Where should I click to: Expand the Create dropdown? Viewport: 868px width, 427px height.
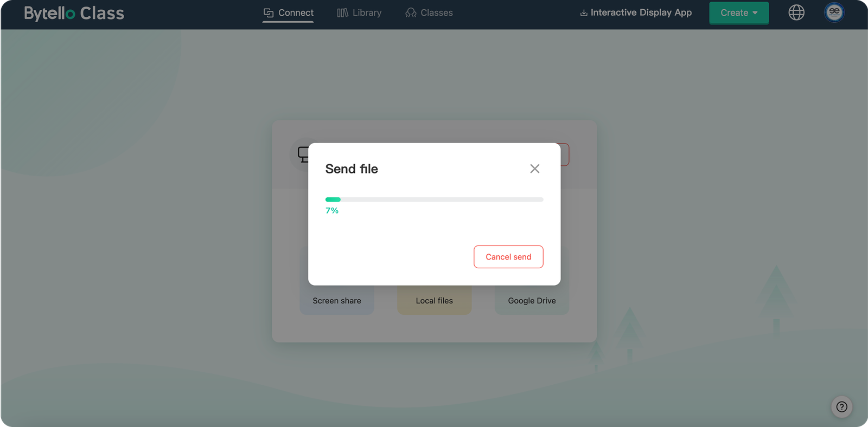[738, 13]
